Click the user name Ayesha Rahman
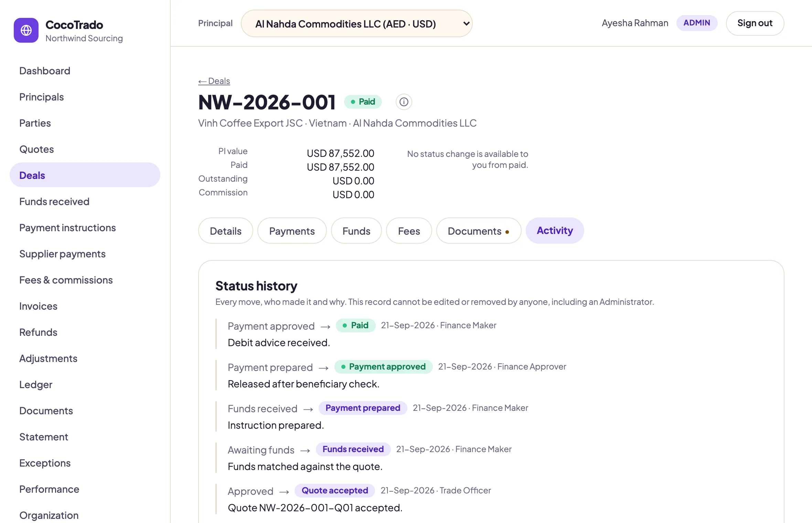The image size is (812, 523). tap(635, 23)
